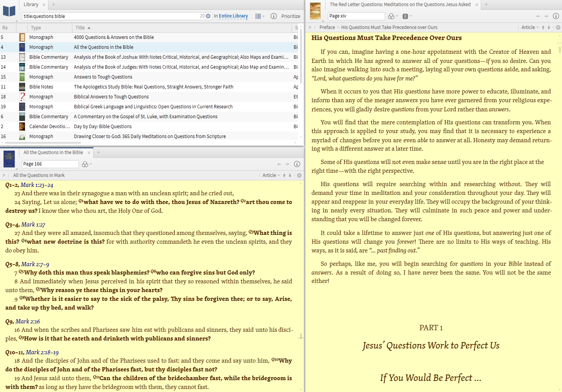Go forward in All the Questions panel history

[287, 164]
